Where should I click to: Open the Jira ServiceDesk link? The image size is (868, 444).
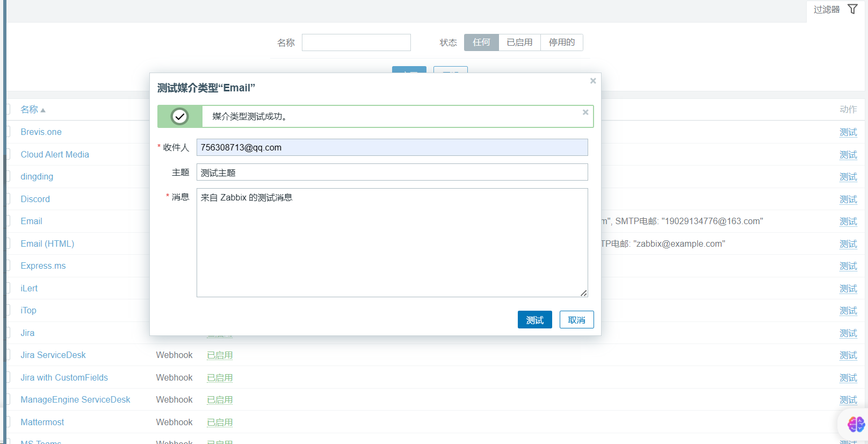tap(53, 355)
